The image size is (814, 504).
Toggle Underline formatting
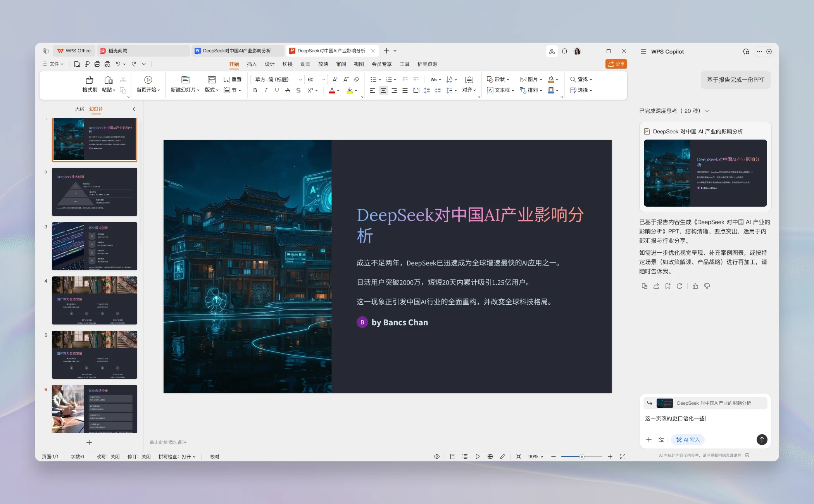tap(277, 90)
